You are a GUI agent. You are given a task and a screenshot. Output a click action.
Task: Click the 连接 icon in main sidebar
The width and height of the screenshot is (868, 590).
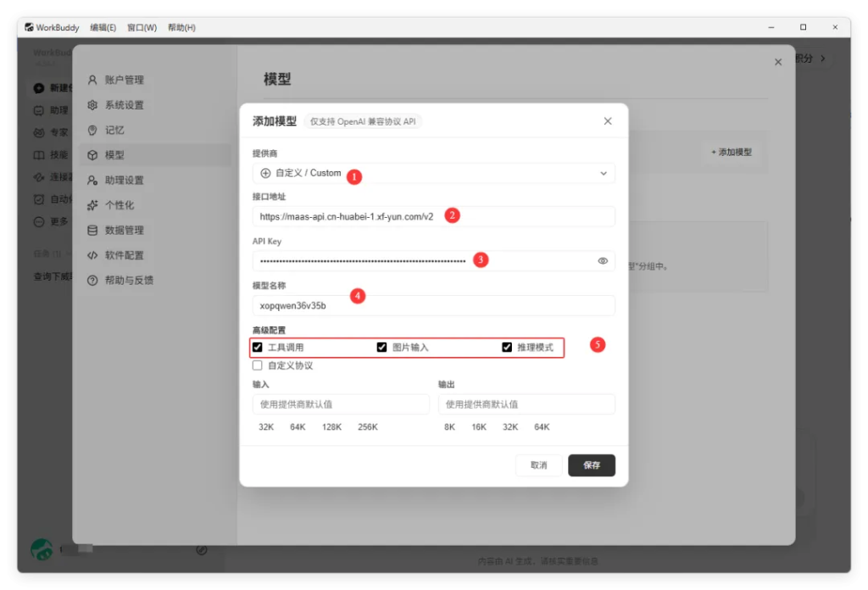(39, 177)
